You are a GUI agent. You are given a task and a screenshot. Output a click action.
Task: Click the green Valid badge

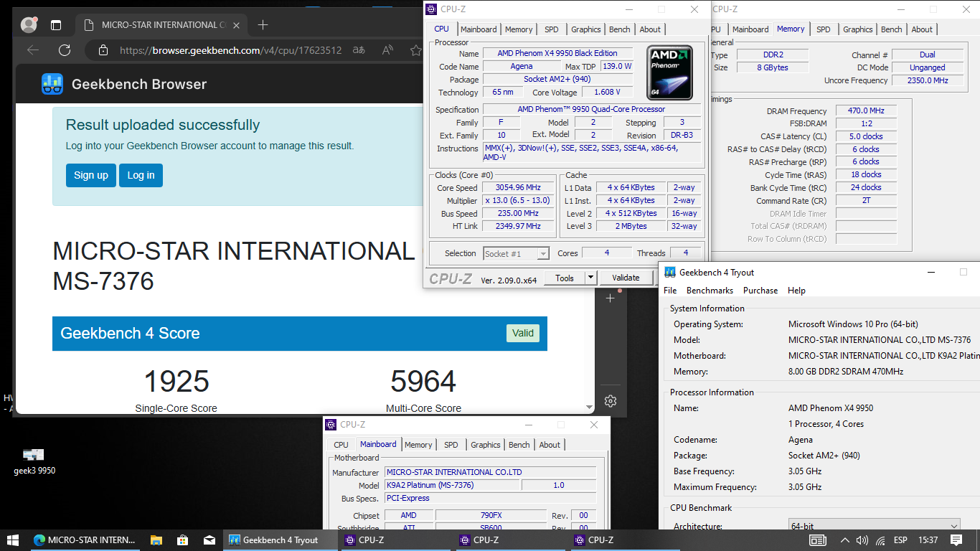click(523, 333)
